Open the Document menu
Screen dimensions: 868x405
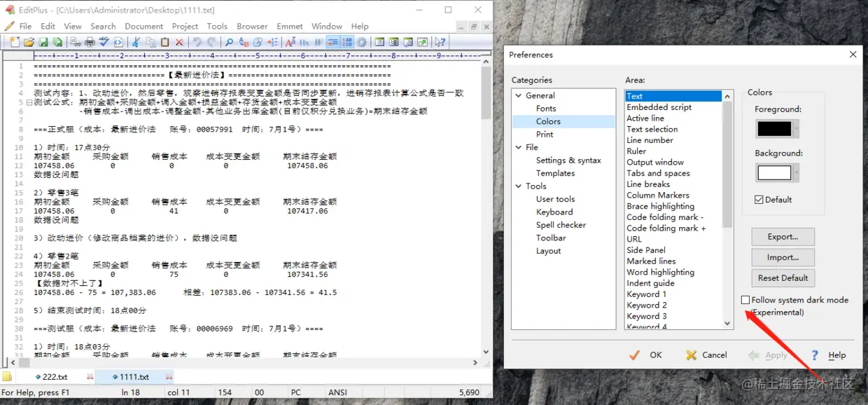(x=143, y=26)
